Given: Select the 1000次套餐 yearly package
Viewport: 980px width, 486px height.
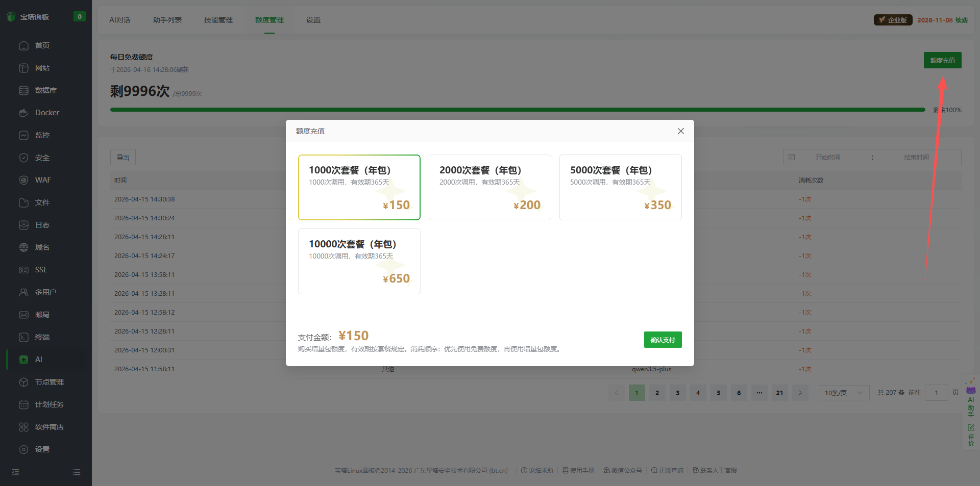Looking at the screenshot, I should point(359,187).
